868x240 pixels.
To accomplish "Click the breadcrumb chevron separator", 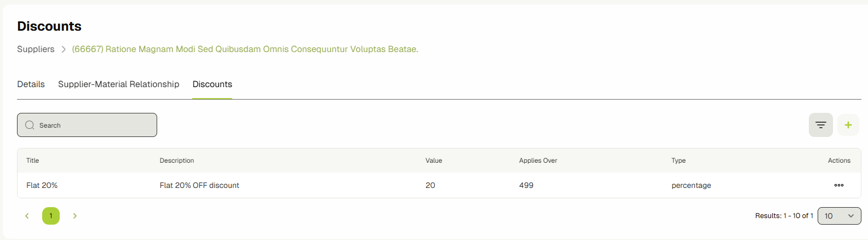I will [x=64, y=49].
